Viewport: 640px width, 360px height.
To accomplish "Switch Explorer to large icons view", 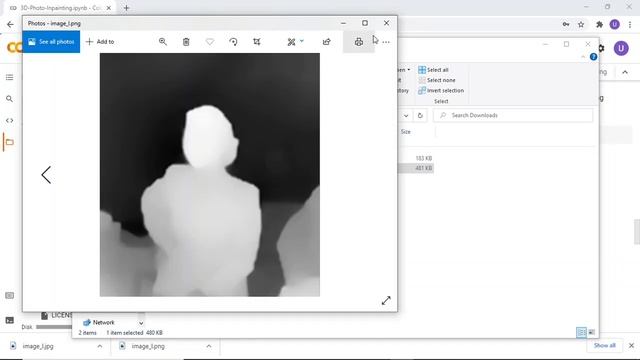I will click(591, 332).
